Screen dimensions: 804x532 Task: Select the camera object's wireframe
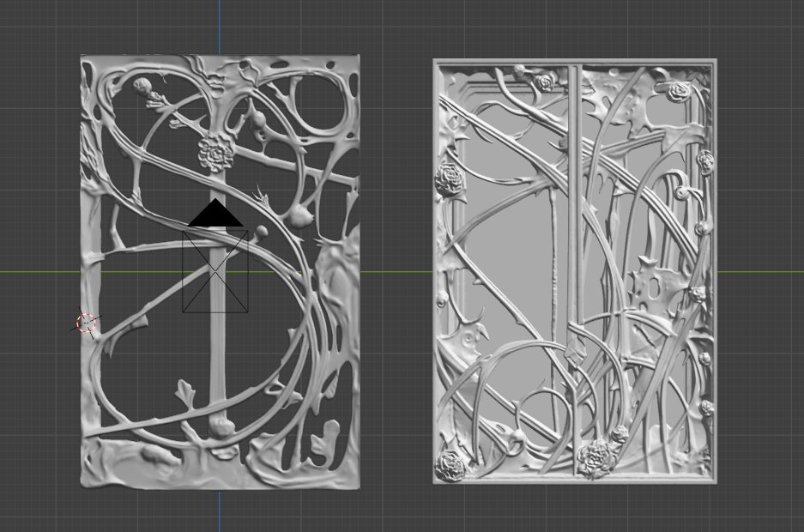point(215,257)
